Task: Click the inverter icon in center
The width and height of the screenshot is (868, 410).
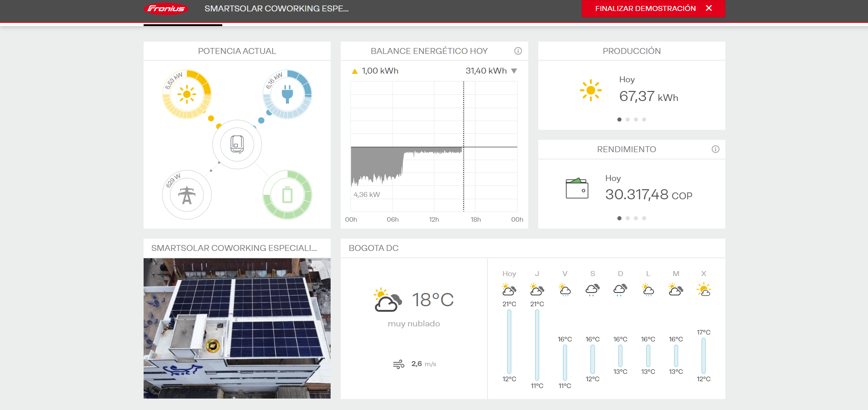Action: 237,144
